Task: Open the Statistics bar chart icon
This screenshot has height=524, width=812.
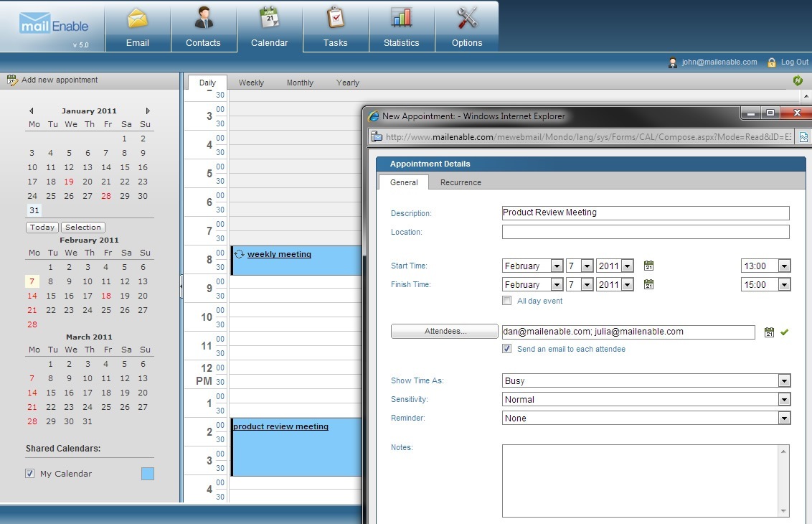Action: pos(402,18)
